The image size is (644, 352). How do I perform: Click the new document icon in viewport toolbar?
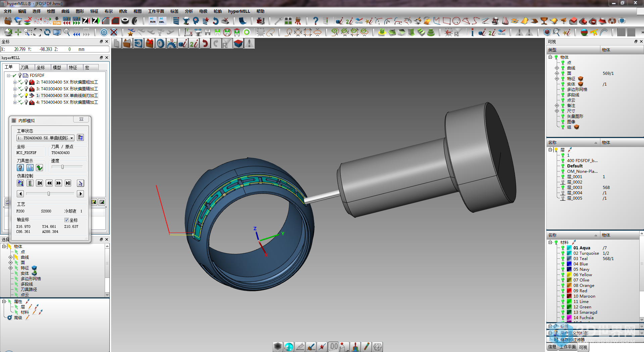(x=116, y=44)
